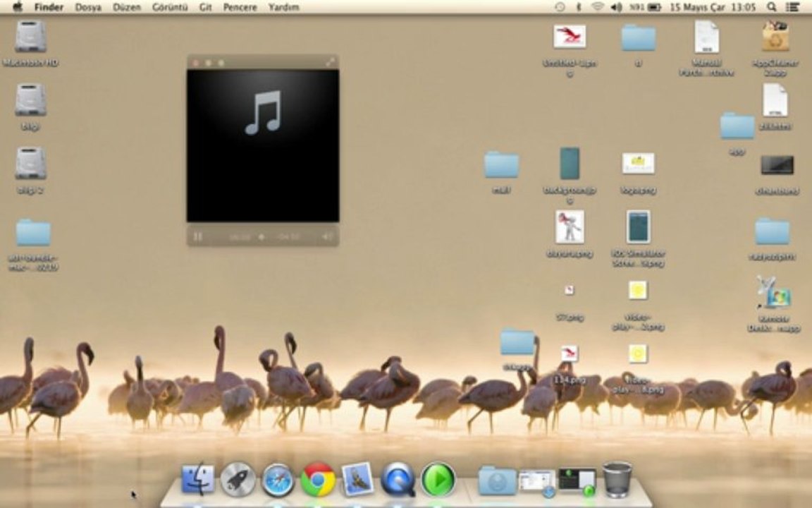
Task: Click the Time Machine icon in the menu bar
Action: coord(560,7)
